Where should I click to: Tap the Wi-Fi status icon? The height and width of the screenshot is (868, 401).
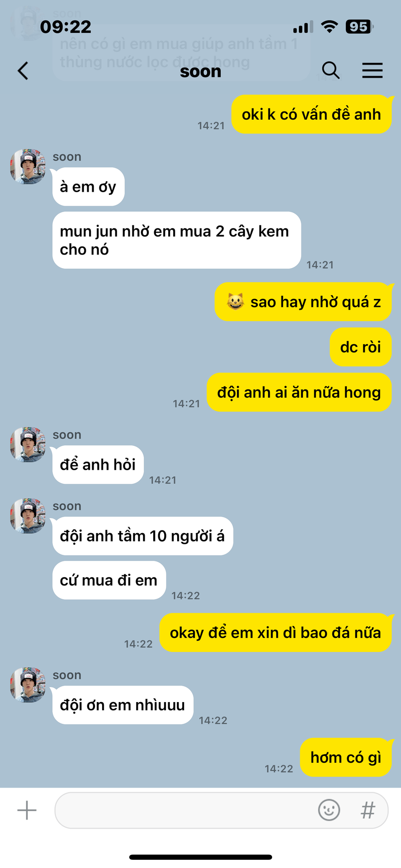tap(330, 27)
